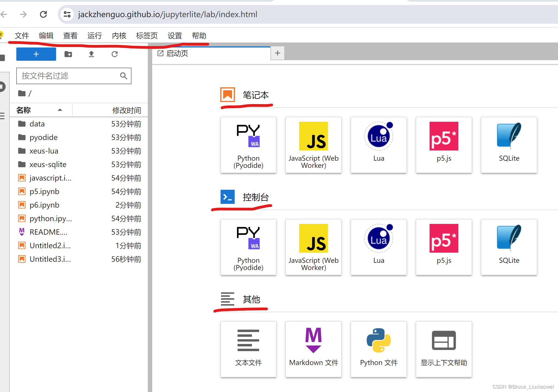Create a new 文本文件
This screenshot has width=558, height=392.
point(248,349)
